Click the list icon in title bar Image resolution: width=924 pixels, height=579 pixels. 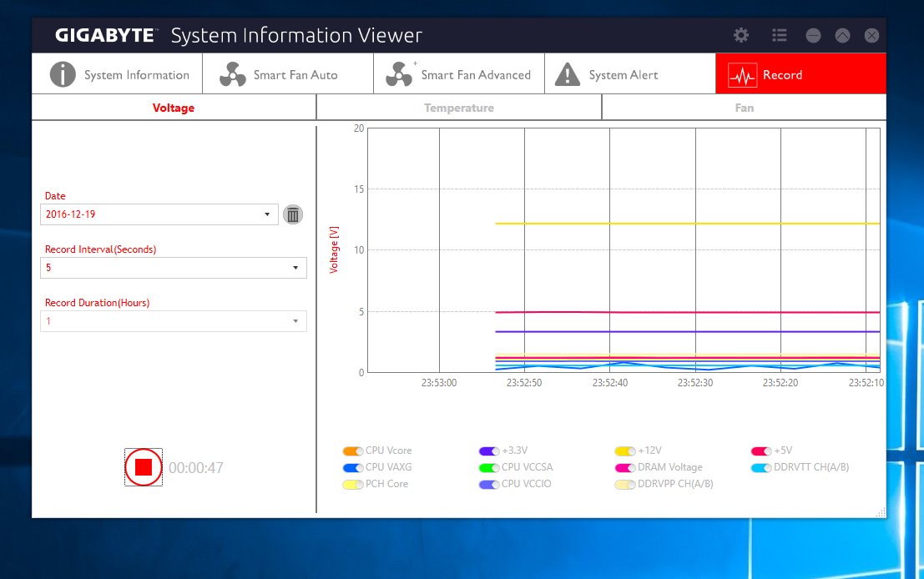pos(780,35)
